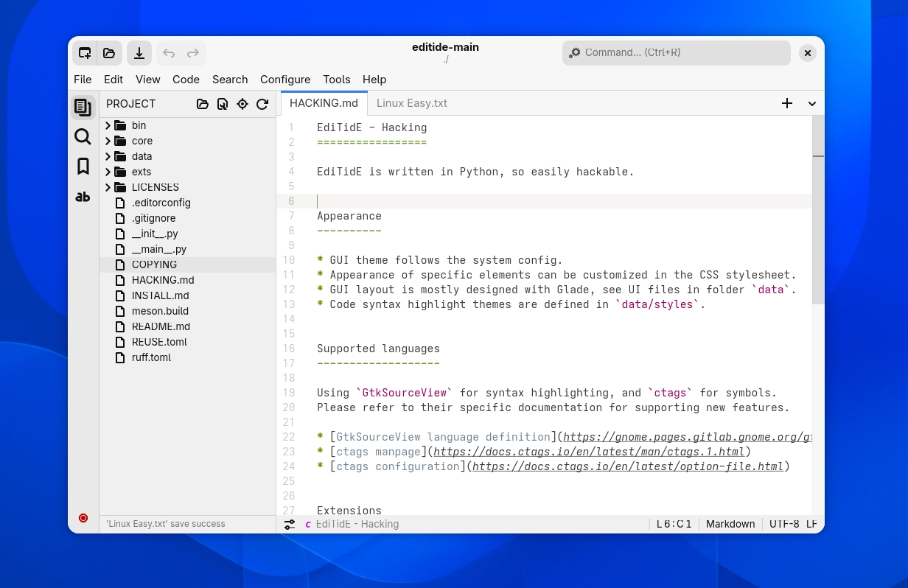This screenshot has height=588, width=908.
Task: Click the 'Linux Easy.txt' save success message
Action: pyautogui.click(x=166, y=524)
